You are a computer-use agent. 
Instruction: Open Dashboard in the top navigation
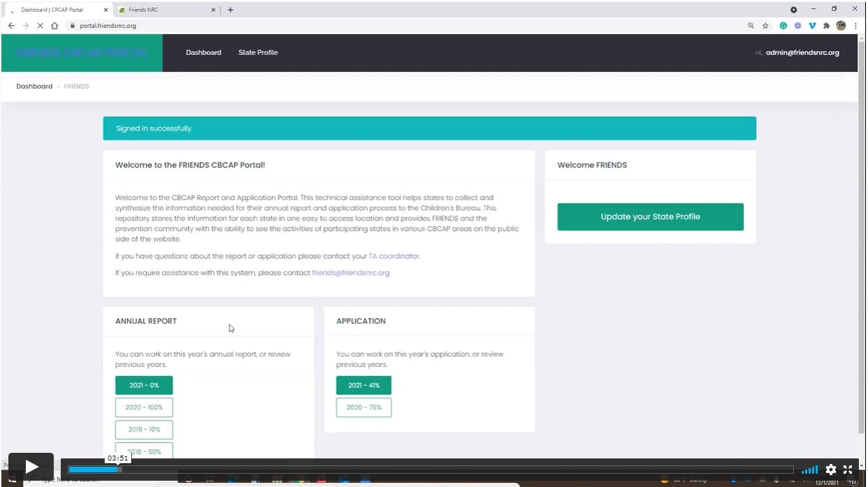pyautogui.click(x=203, y=52)
